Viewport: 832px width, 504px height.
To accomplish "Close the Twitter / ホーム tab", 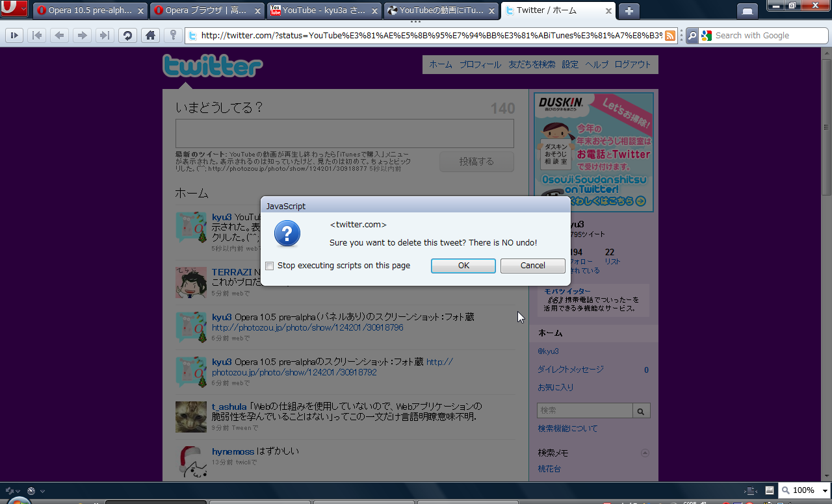I will [608, 11].
